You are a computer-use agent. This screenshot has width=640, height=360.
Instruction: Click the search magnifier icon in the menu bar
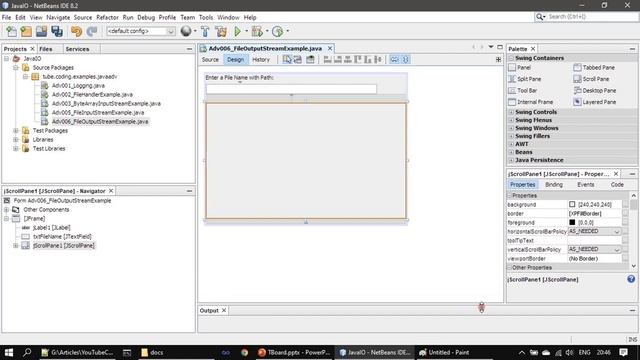click(540, 17)
